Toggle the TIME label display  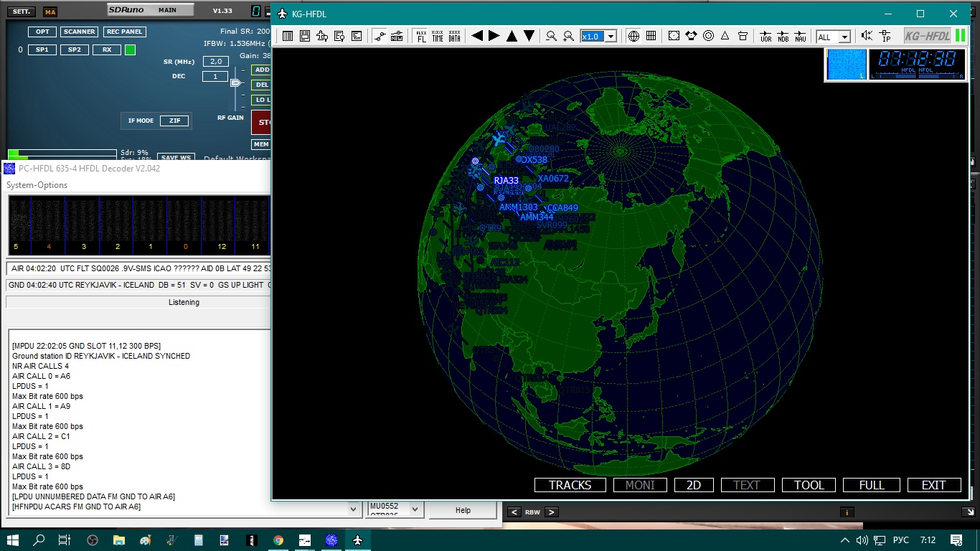pyautogui.click(x=438, y=36)
